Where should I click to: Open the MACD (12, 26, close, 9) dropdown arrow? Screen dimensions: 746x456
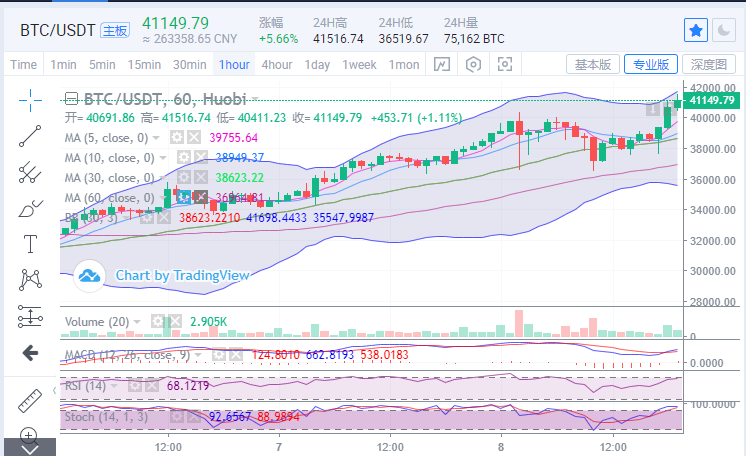click(198, 355)
